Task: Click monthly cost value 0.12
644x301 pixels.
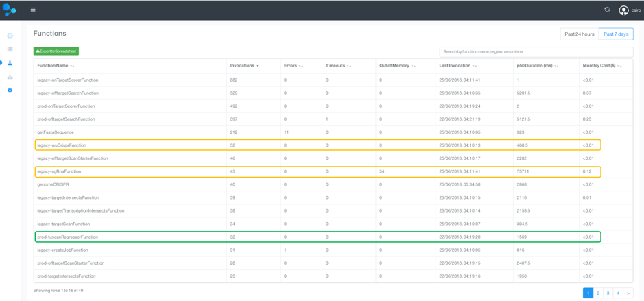Action: [x=586, y=171]
